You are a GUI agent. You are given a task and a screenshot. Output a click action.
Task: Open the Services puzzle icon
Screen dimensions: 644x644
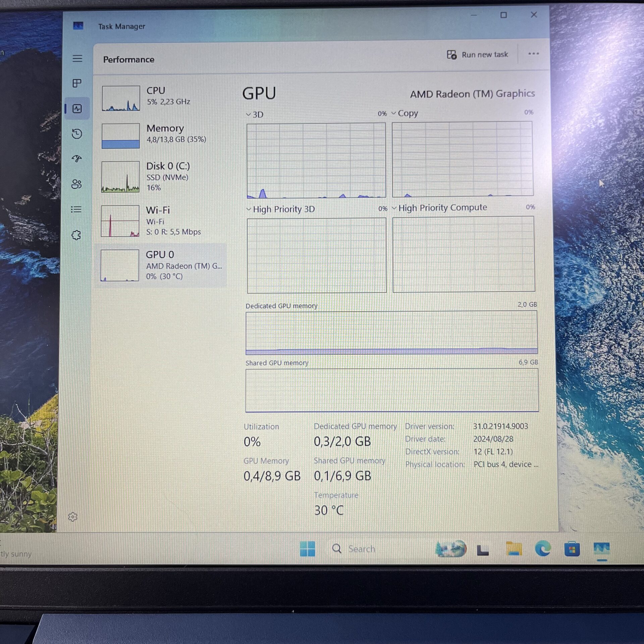point(76,235)
